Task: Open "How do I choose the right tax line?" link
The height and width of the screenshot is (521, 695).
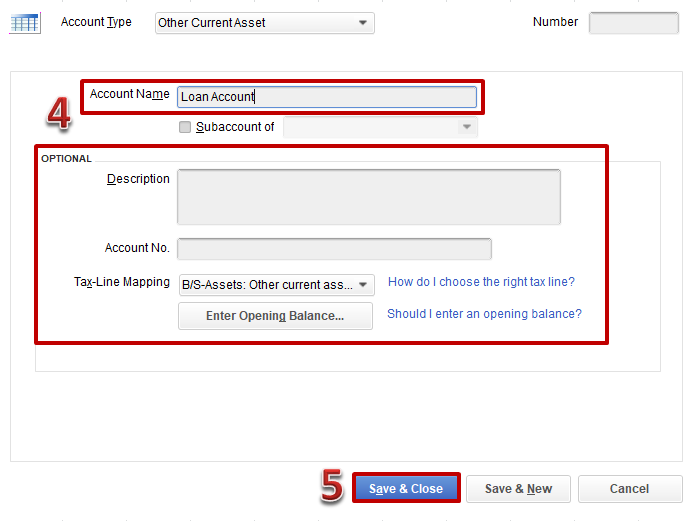Action: pos(481,282)
